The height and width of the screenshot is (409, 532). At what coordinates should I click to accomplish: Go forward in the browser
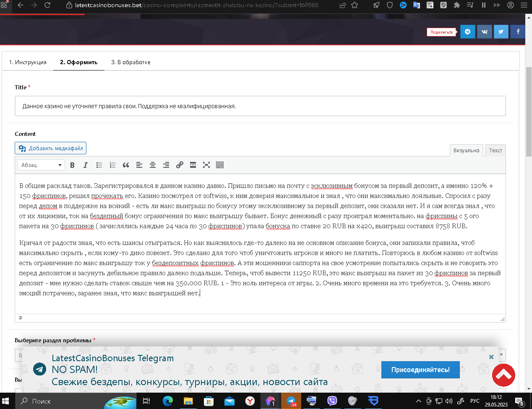(34, 5)
